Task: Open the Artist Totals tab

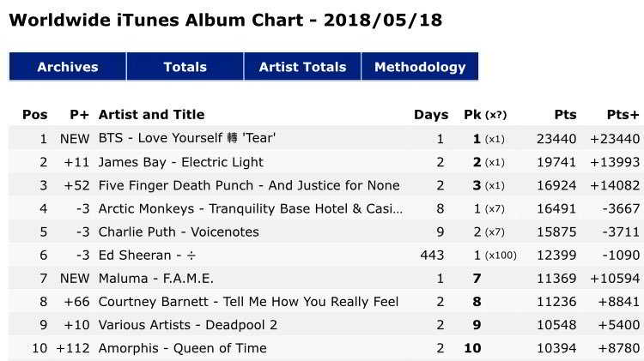Action: [302, 67]
